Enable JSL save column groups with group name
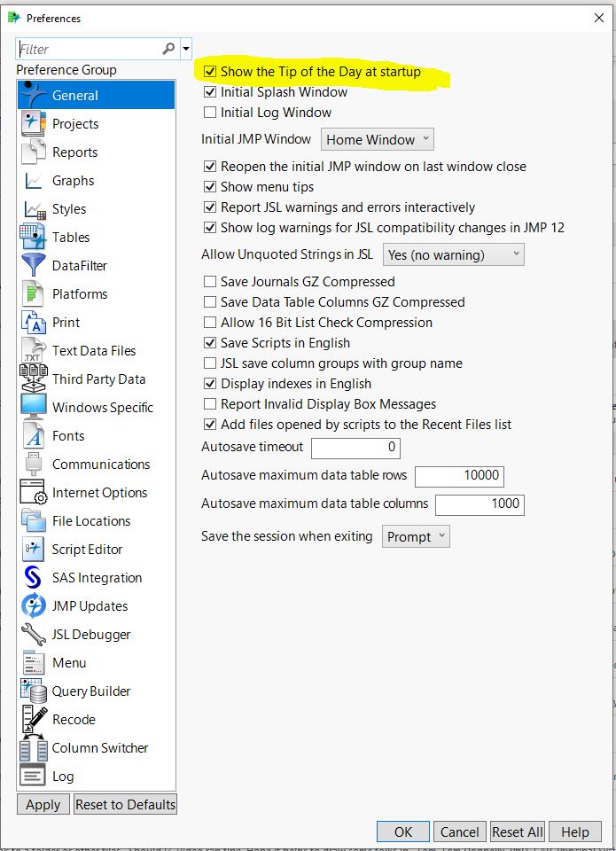Image resolution: width=616 pixels, height=851 pixels. click(209, 363)
